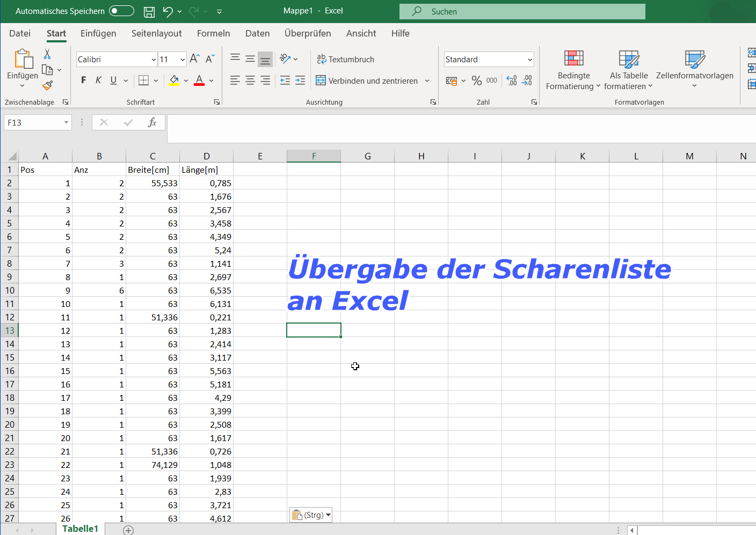Expand the Standard number format dropdown
This screenshot has width=756, height=535.
[529, 60]
